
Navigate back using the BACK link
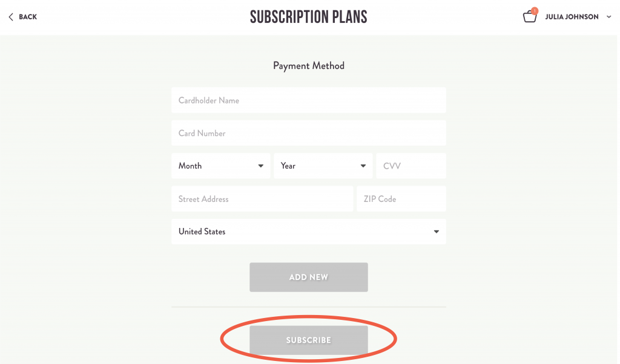tap(27, 17)
